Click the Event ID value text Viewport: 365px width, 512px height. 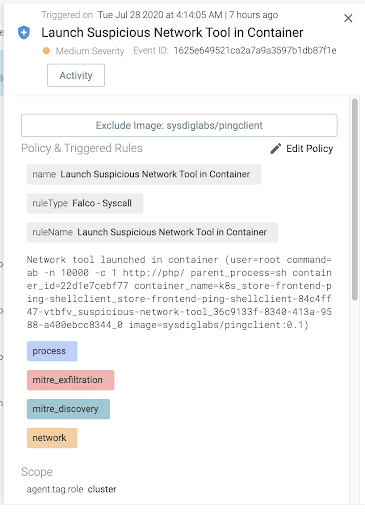[255, 51]
